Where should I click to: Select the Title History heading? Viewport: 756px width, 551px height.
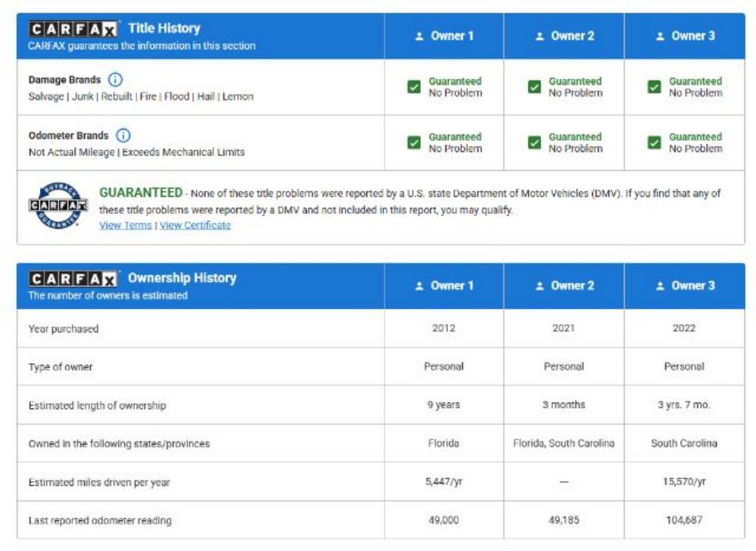[165, 29]
